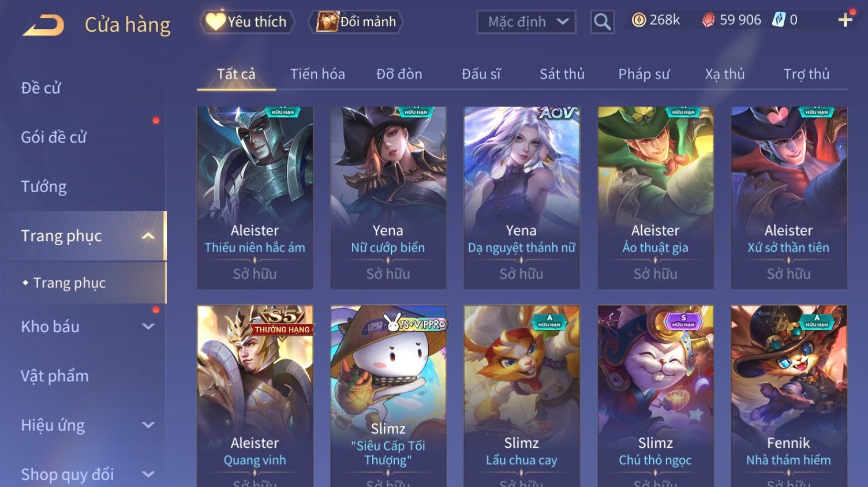
Task: Select the Pháp sư tab
Action: pyautogui.click(x=643, y=74)
